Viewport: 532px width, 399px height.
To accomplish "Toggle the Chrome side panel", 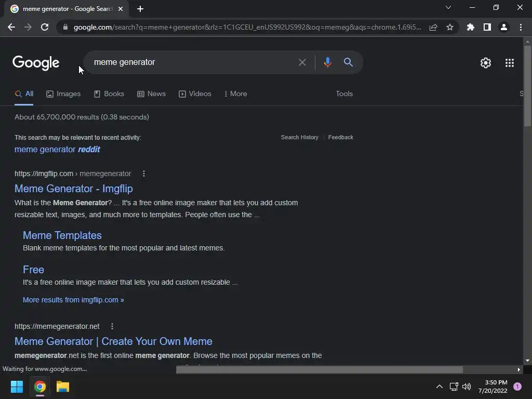I will [487, 27].
